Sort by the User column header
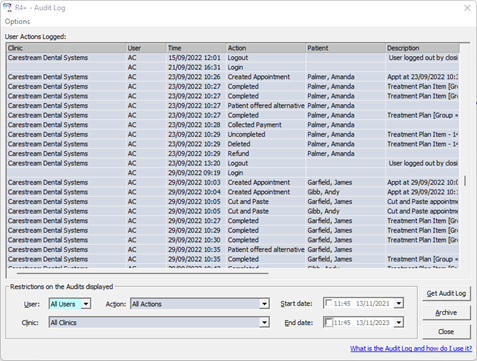This screenshot has height=361, width=477. [146, 48]
